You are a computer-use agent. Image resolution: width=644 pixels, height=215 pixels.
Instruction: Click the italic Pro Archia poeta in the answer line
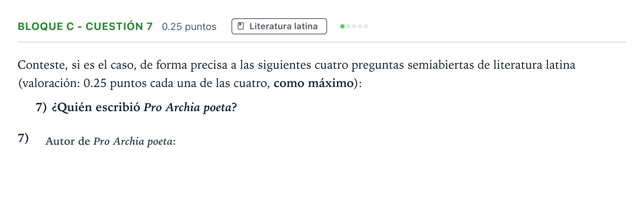click(133, 142)
